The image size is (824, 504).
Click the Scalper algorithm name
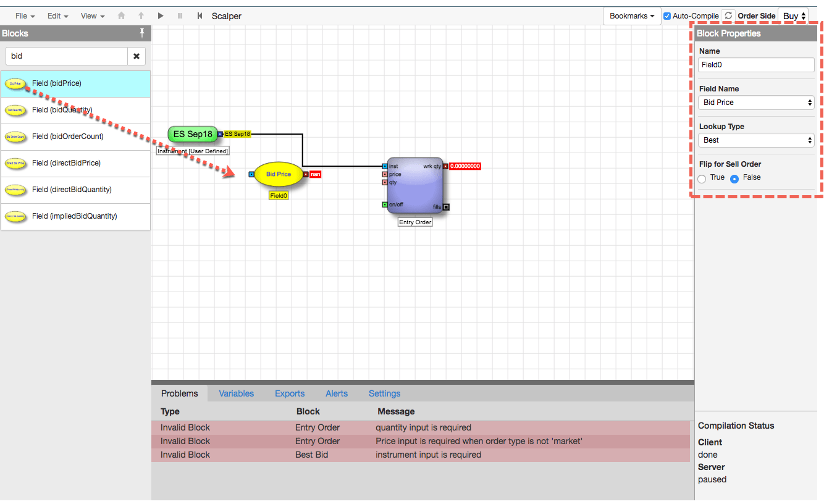227,16
